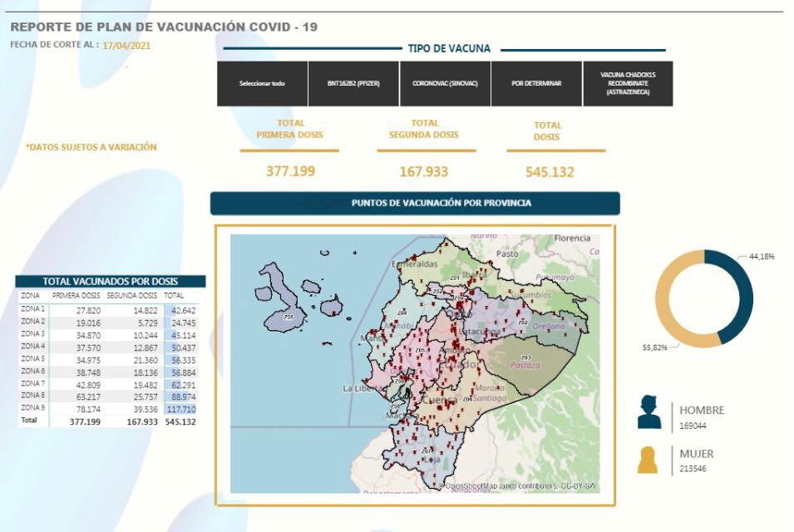Viewport: 794px width, 532px height.
Task: Click ZONA 5 segunda dosis value 21.360
Action: pos(145,361)
